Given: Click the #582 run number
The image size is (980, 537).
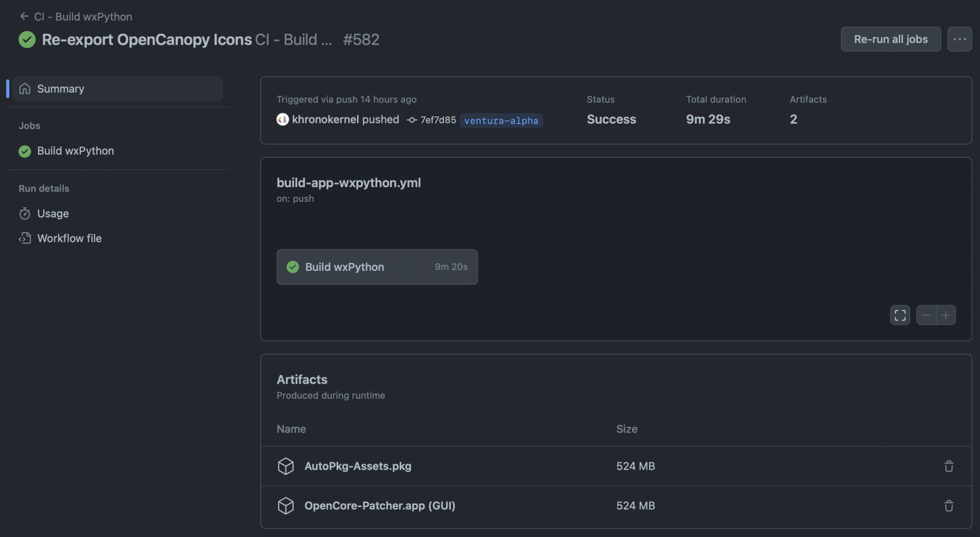Looking at the screenshot, I should point(361,40).
